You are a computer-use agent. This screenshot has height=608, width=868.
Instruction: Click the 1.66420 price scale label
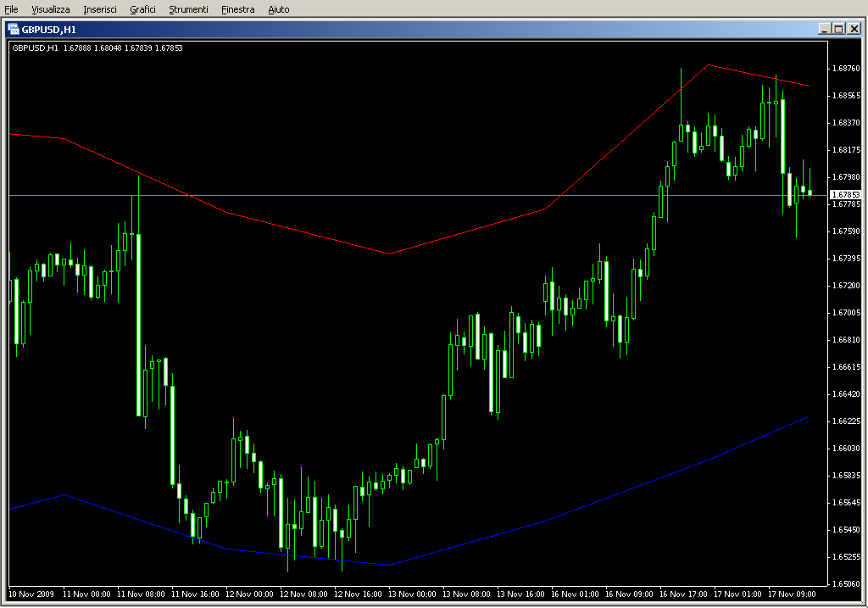(847, 393)
